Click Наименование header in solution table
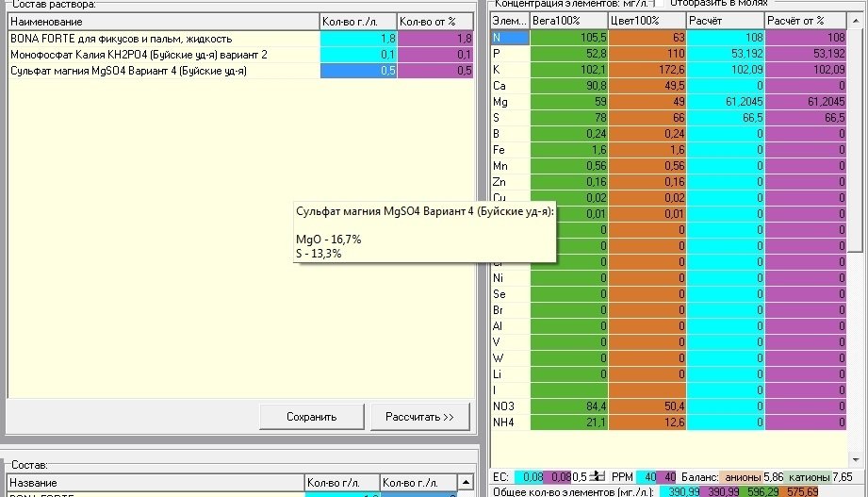The image size is (868, 497). (x=164, y=22)
